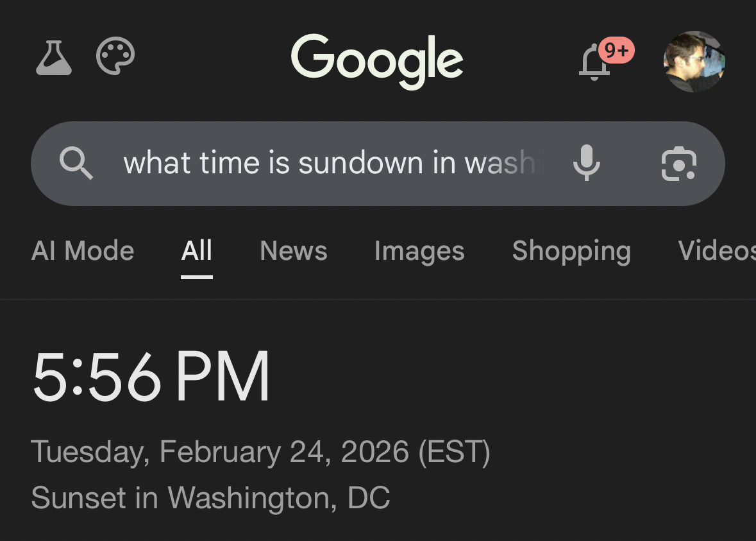
Task: Open Search Labs flask icon
Action: coord(54,58)
